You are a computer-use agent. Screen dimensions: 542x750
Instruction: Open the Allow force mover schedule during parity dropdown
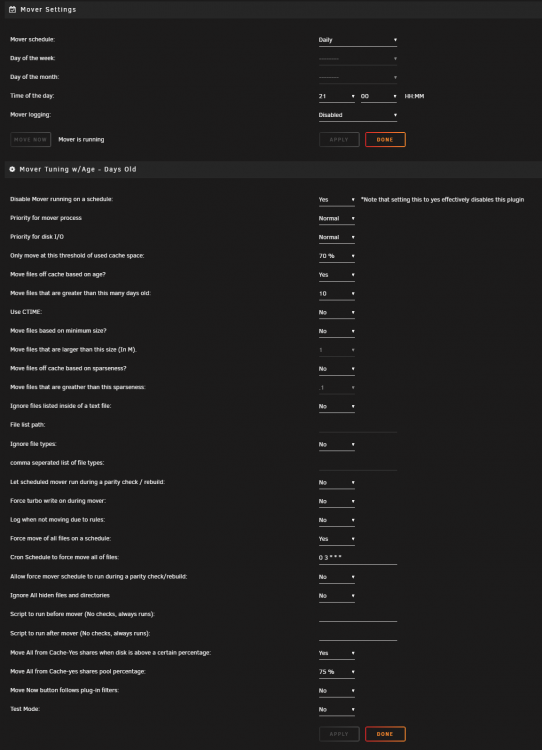[x=337, y=577]
